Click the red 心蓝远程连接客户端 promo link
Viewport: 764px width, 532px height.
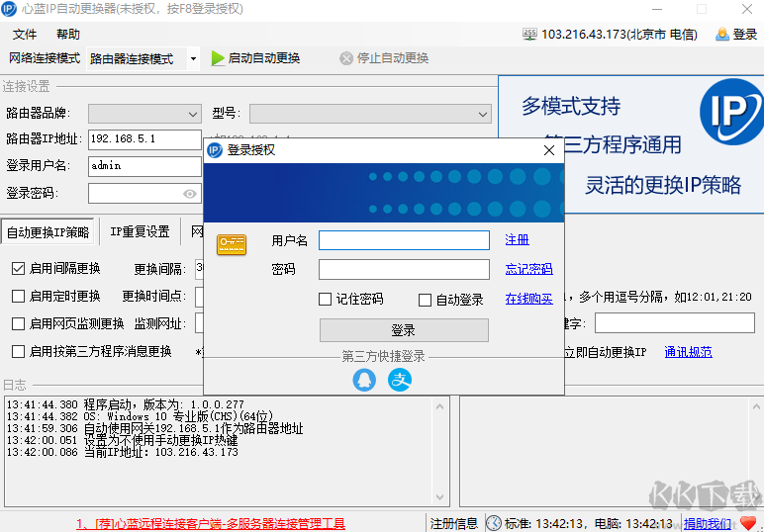[x=211, y=524]
